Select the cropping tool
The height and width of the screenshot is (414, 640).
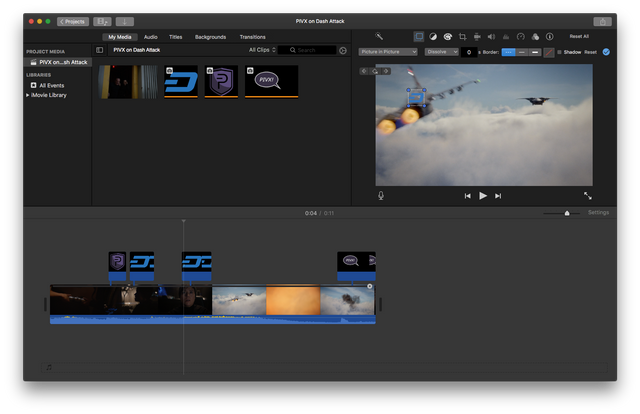coord(462,36)
